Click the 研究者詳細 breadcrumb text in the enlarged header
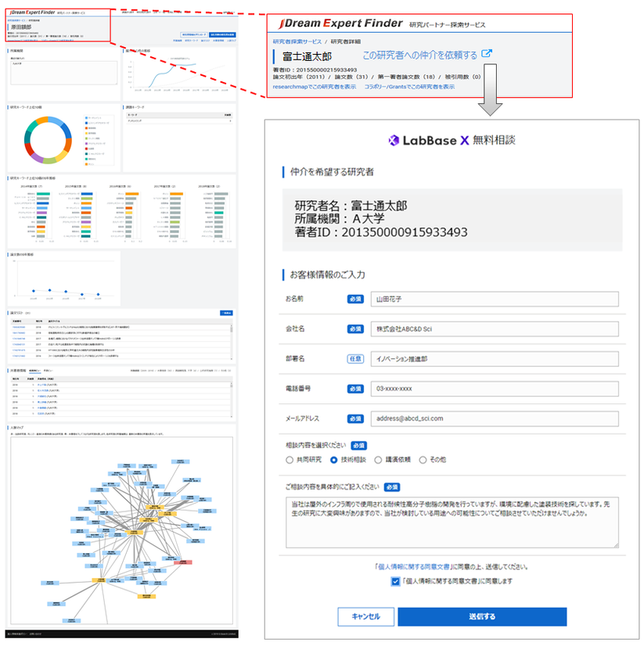 click(346, 41)
